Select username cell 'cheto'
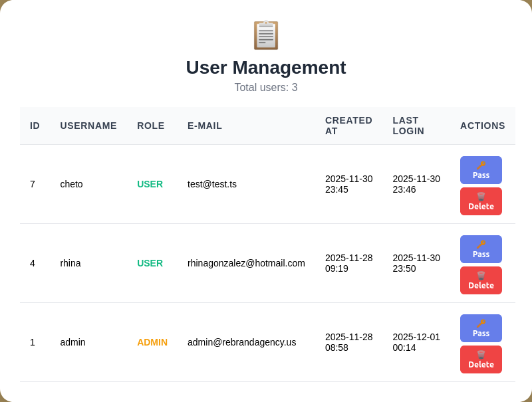The image size is (532, 402). (71, 184)
